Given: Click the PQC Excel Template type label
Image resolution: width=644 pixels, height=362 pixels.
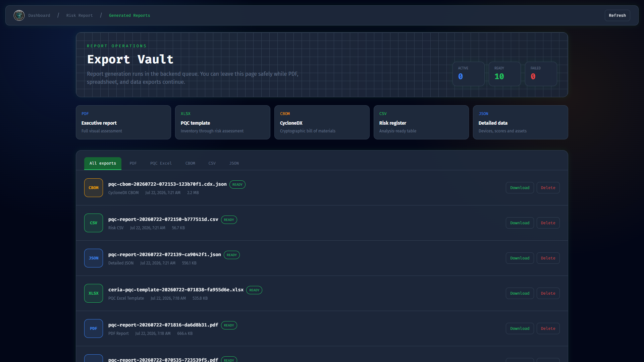Looking at the screenshot, I should [x=126, y=298].
